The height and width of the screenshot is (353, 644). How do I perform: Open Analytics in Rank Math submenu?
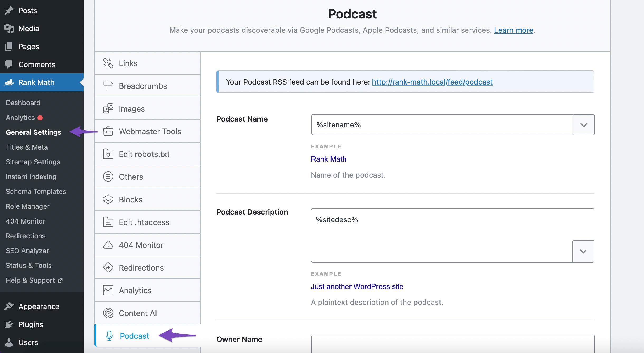pyautogui.click(x=20, y=118)
